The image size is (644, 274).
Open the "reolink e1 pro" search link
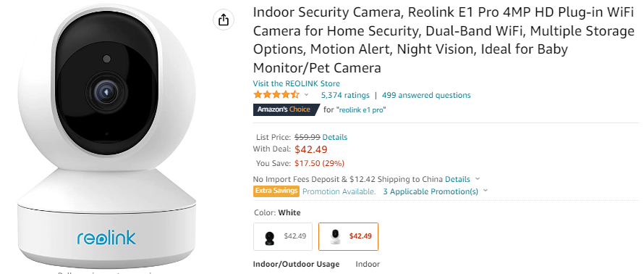(361, 110)
